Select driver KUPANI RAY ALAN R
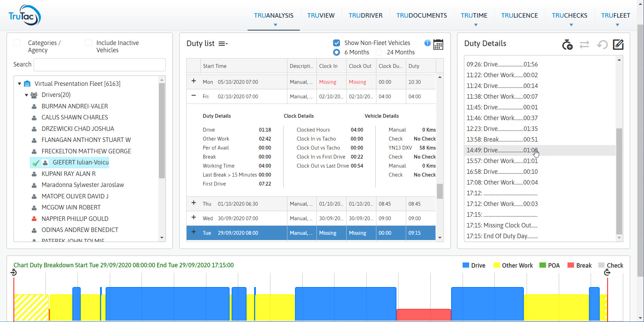 69,174
